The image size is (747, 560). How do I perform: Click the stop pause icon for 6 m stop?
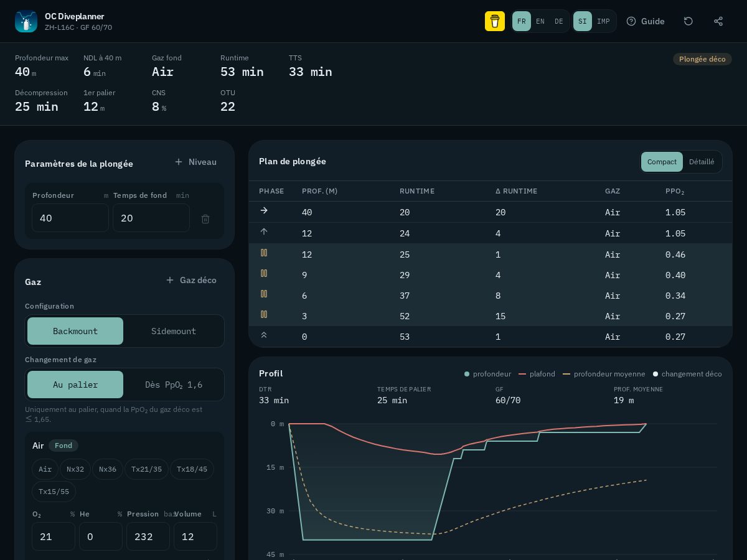264,294
